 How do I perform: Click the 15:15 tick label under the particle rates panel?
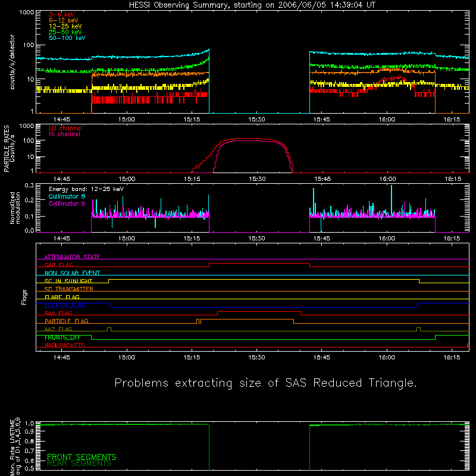[192, 179]
